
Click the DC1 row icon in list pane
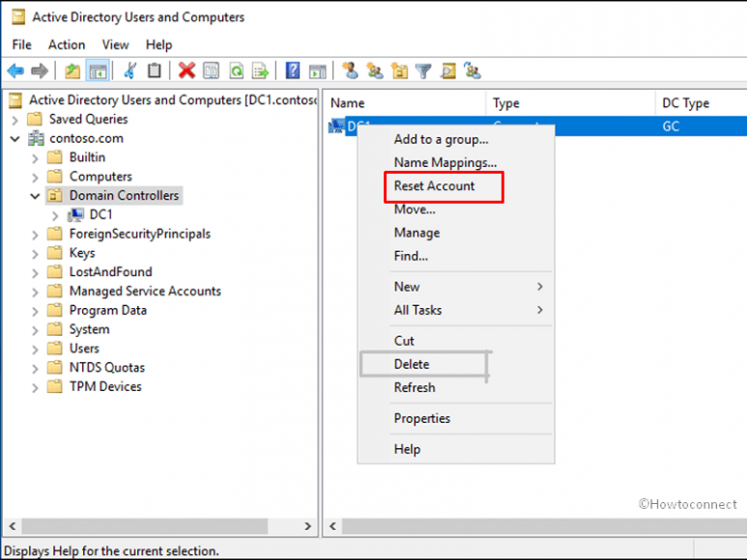336,126
